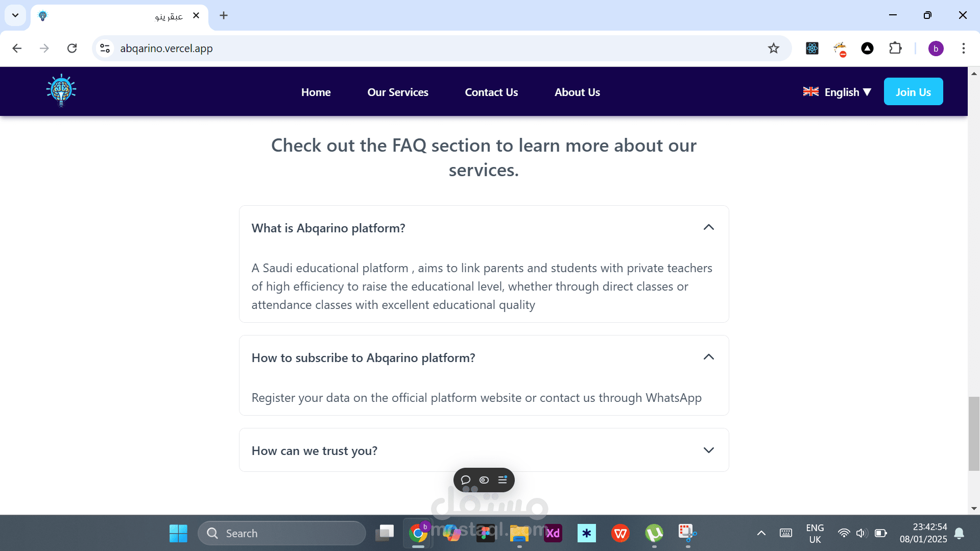The height and width of the screenshot is (551, 980).
Task: Go to Our Services in navigation
Action: pos(398,92)
